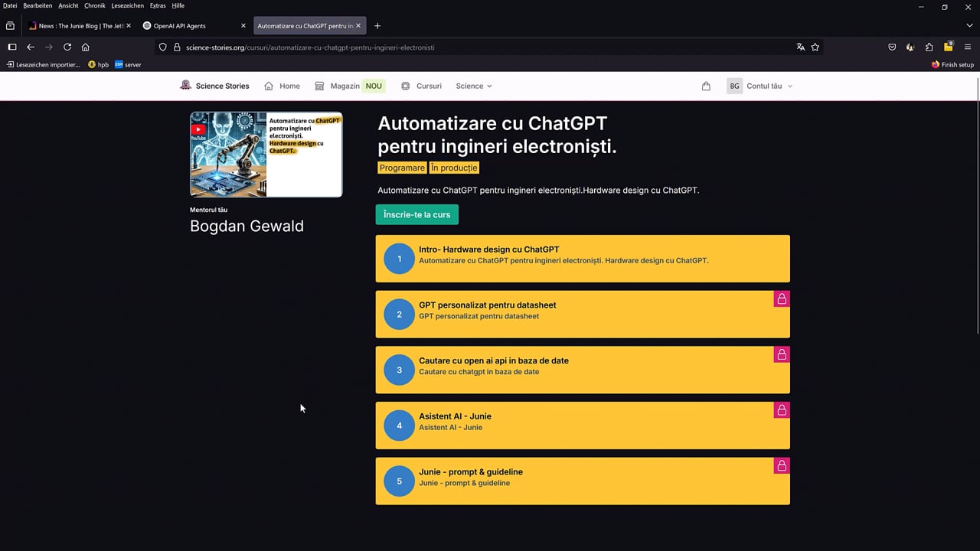Open the extensions puzzle icon
Image resolution: width=980 pixels, height=551 pixels.
[x=929, y=47]
